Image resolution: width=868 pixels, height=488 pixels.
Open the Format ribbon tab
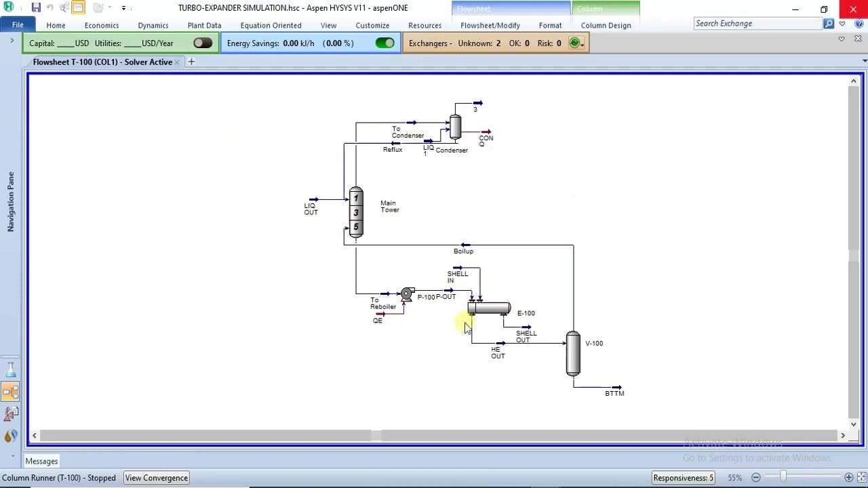tap(550, 25)
